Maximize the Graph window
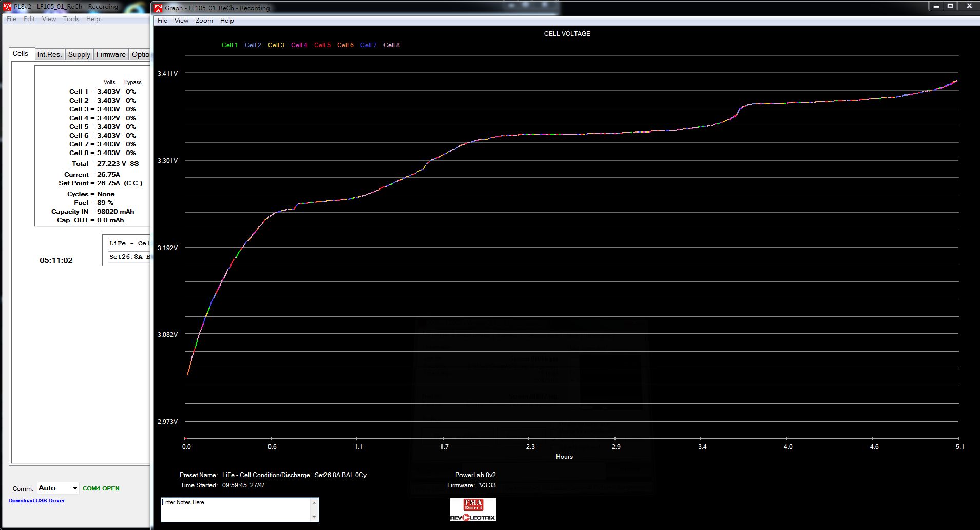This screenshot has width=980, height=530. click(x=950, y=6)
